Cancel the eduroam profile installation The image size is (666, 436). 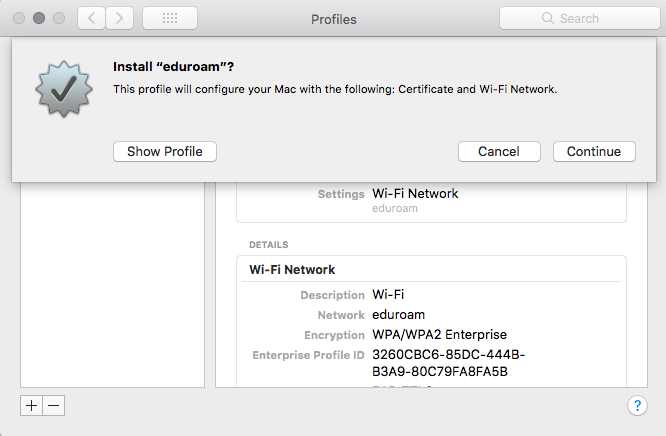pos(499,151)
